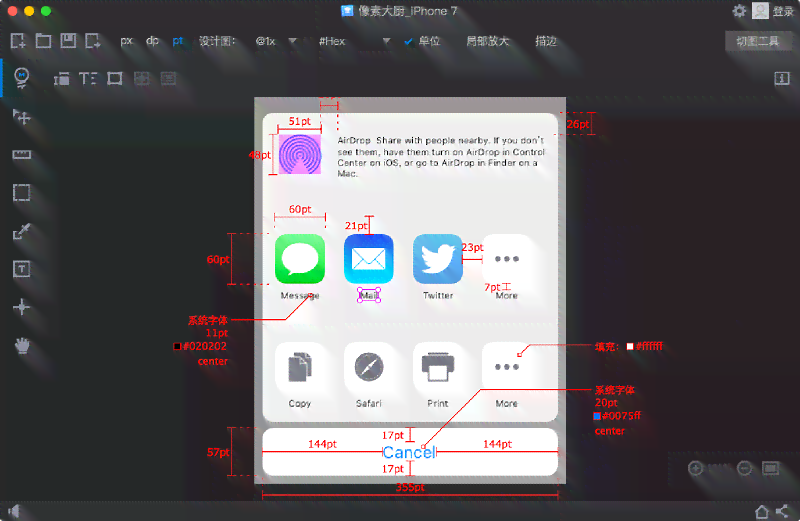Click the export artboard icon with arrow

(x=93, y=41)
